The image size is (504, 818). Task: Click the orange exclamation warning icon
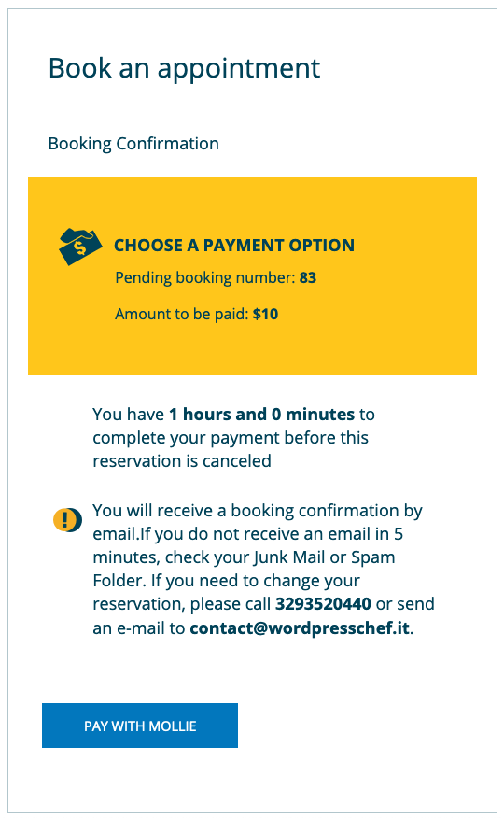(x=68, y=519)
